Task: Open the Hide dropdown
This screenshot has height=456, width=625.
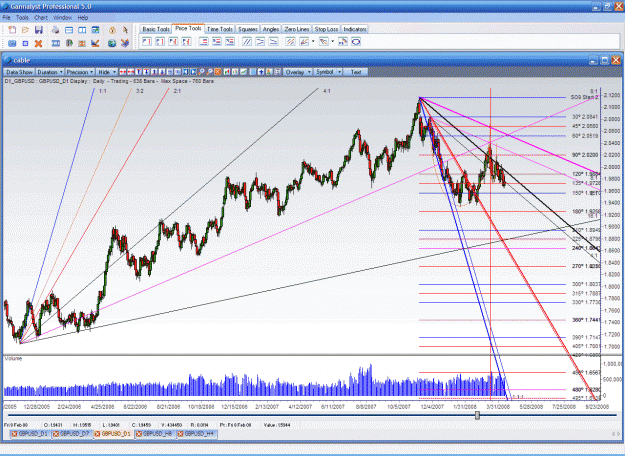Action: (x=107, y=72)
